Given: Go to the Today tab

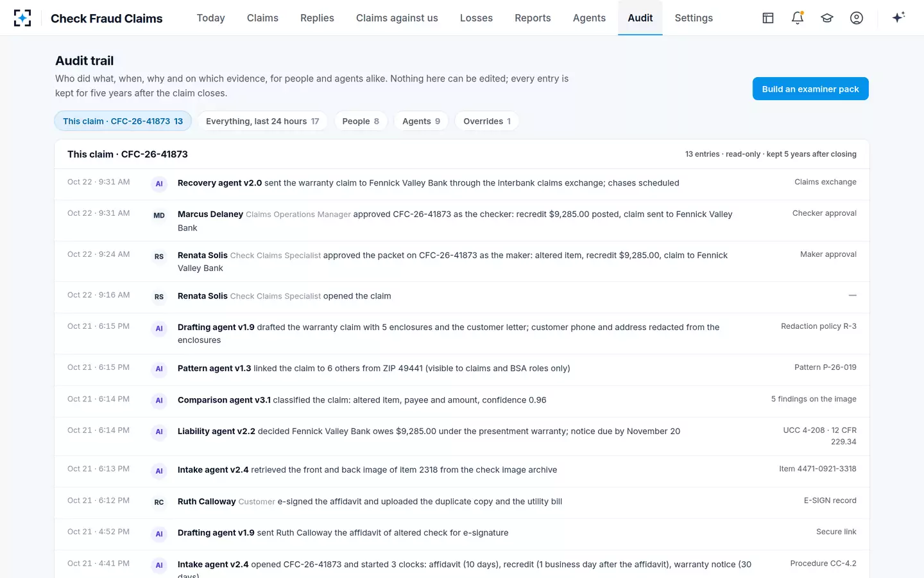Looking at the screenshot, I should 210,18.
